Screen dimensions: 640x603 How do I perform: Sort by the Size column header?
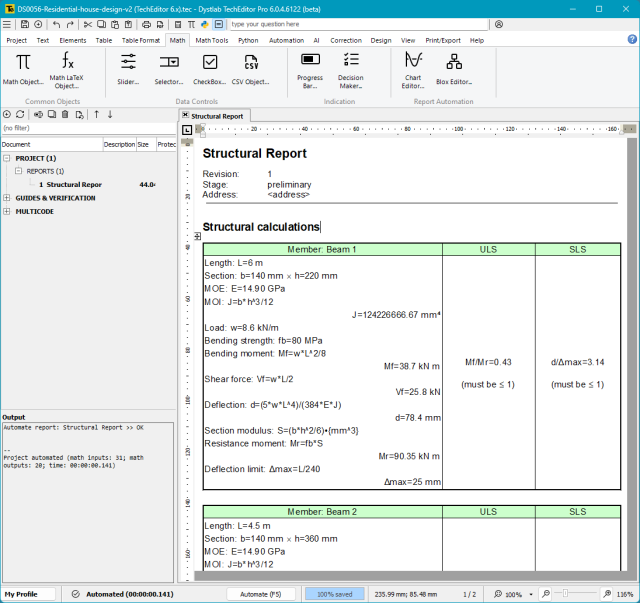pyautogui.click(x=146, y=145)
